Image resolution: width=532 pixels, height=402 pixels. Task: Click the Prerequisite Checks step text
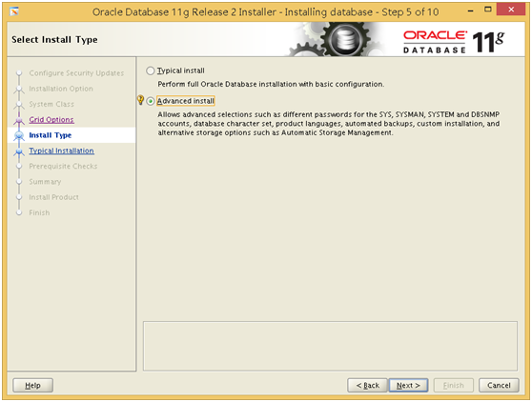(x=63, y=166)
